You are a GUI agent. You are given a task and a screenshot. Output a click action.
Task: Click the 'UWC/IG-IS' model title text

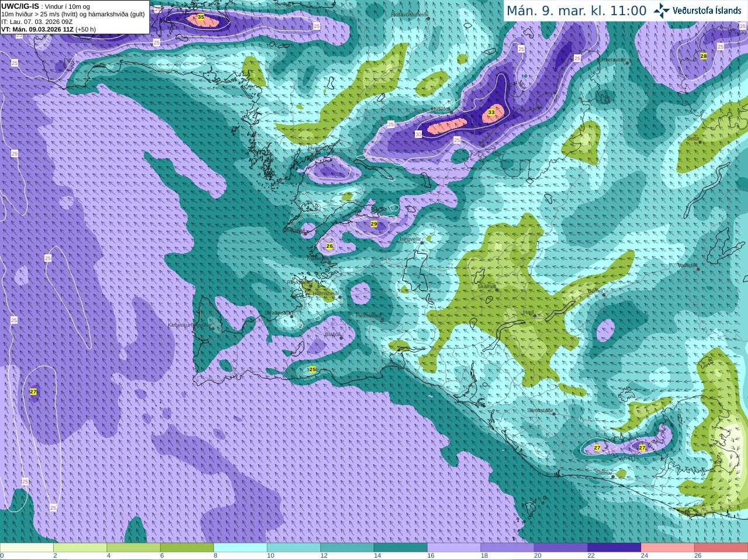[20, 6]
